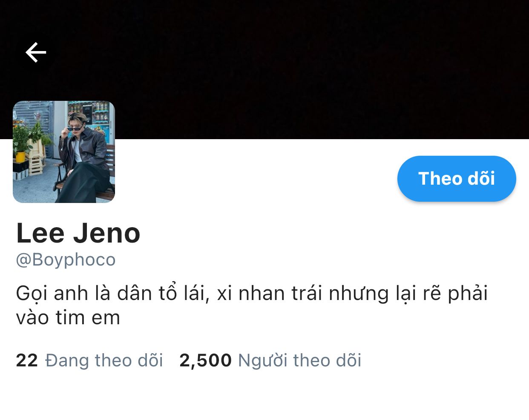This screenshot has height=420, width=529.
Task: Select the display name Lee Jeno
Action: pyautogui.click(x=78, y=233)
